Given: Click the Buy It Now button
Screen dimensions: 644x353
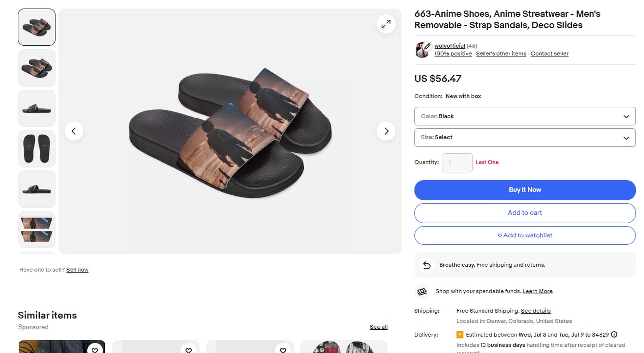Looking at the screenshot, I should 524,190.
